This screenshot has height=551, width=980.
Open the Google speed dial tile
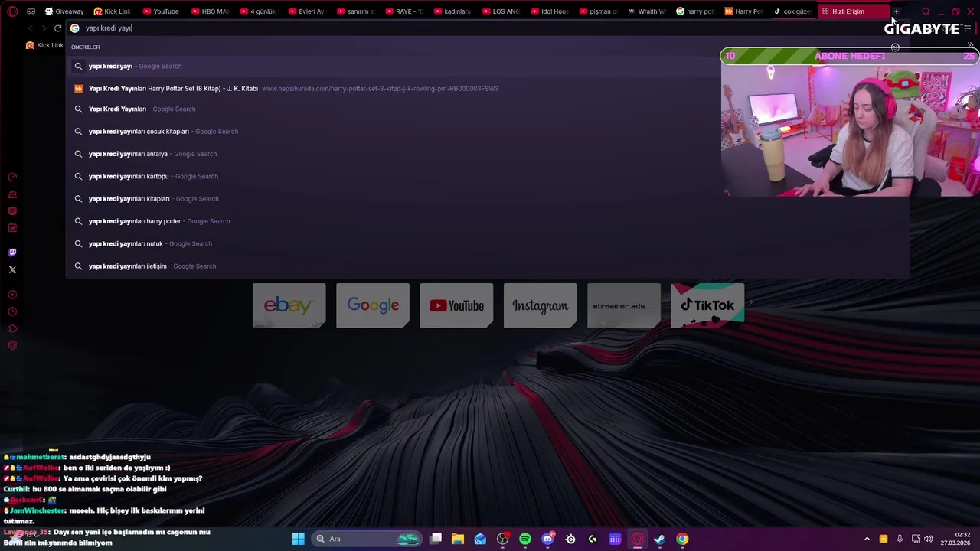point(373,305)
